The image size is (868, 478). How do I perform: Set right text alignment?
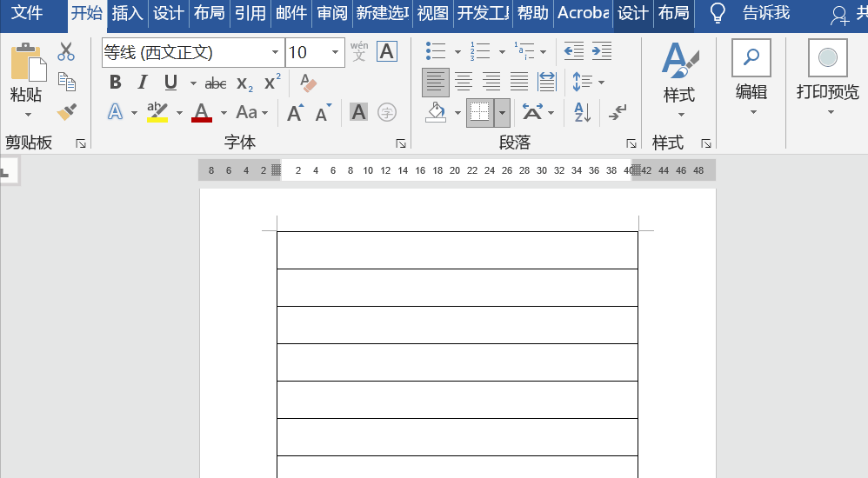point(491,82)
